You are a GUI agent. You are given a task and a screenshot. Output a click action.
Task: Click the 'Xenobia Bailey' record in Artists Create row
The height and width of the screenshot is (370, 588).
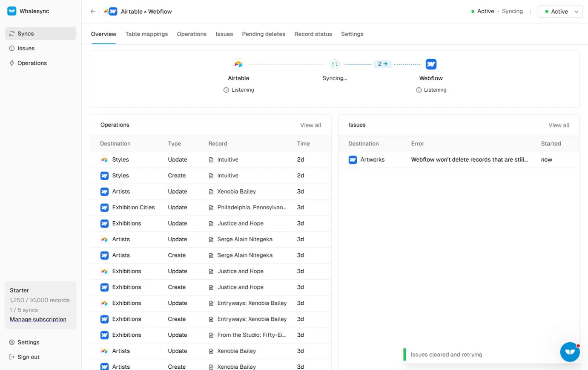(x=237, y=367)
